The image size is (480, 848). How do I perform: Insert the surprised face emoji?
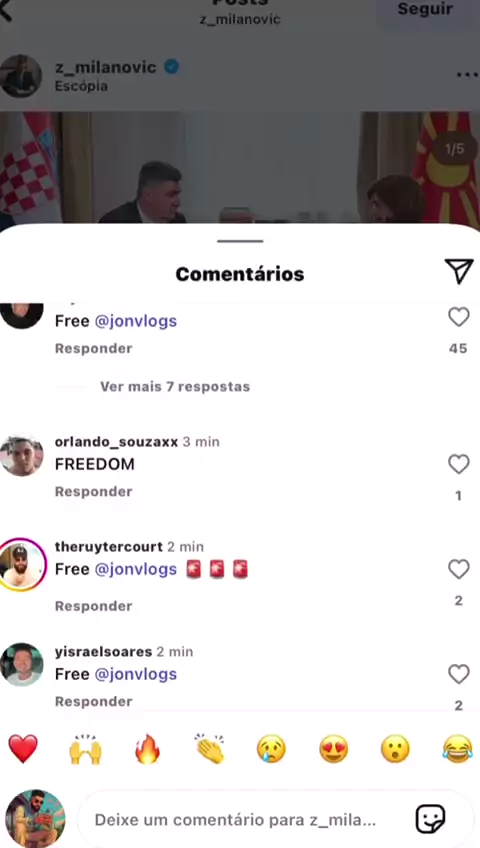coord(396,749)
